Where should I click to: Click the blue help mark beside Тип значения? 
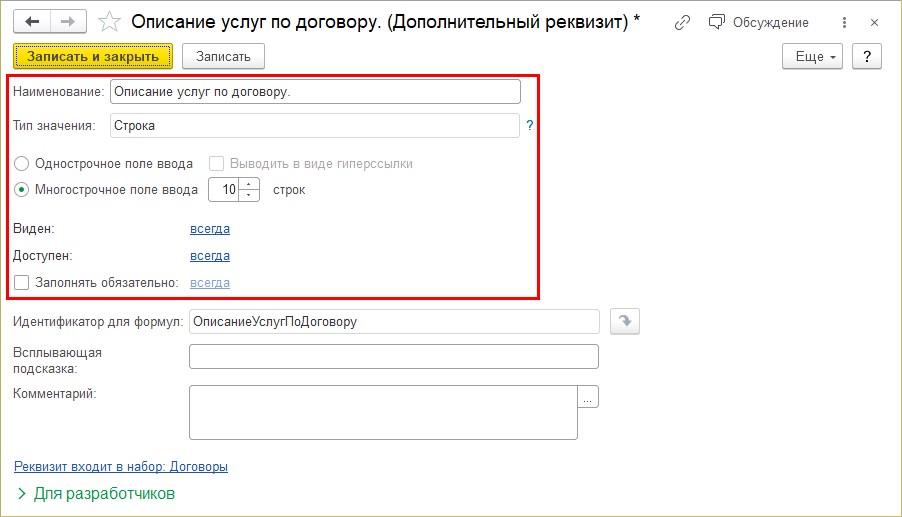click(530, 126)
